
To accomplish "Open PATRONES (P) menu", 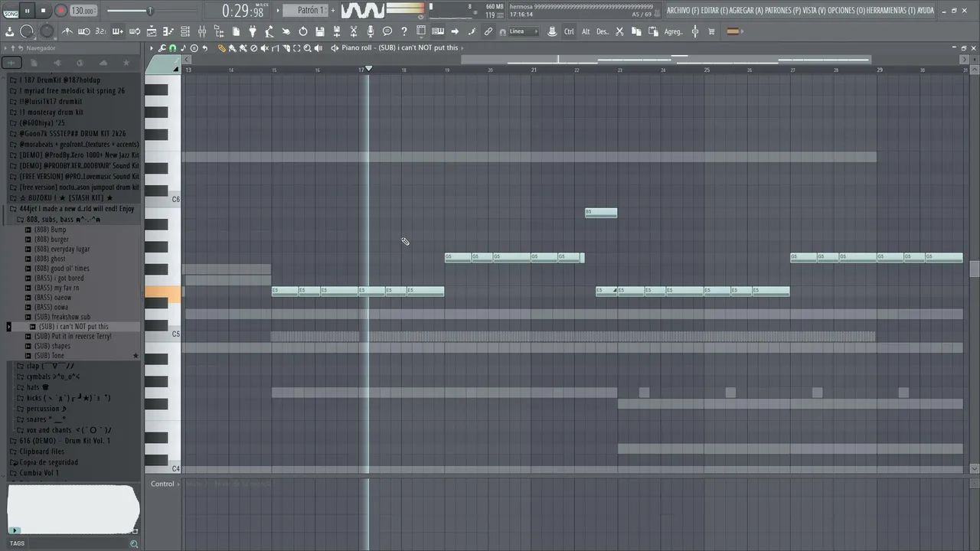I will [x=782, y=11].
